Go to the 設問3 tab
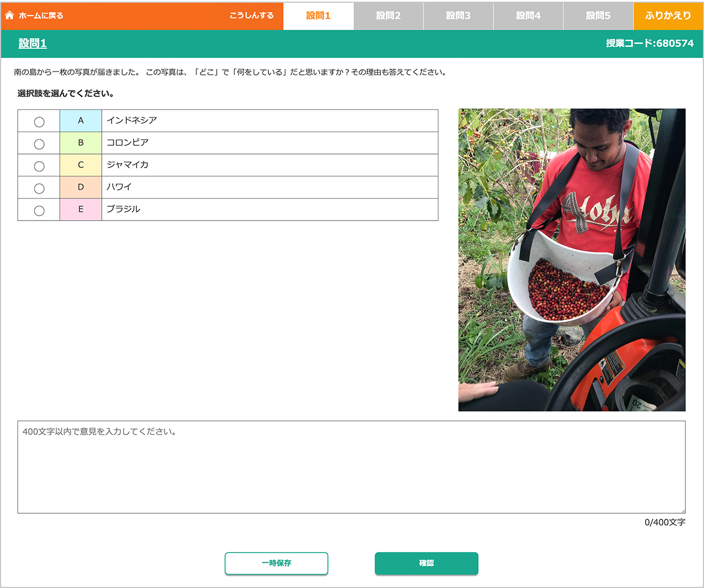Image resolution: width=704 pixels, height=588 pixels. click(458, 16)
